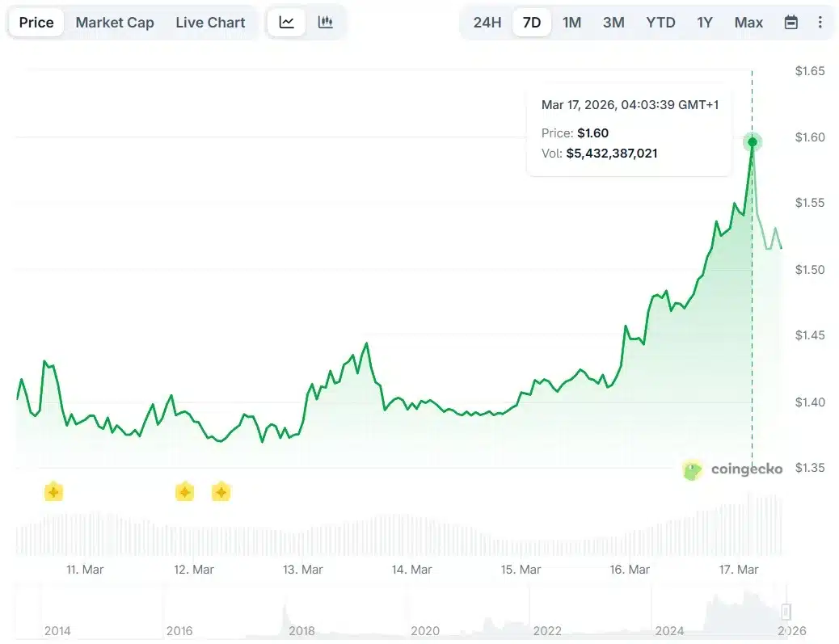Viewport: 839px width, 644px height.
Task: Set chart range to 3M
Action: [x=613, y=23]
